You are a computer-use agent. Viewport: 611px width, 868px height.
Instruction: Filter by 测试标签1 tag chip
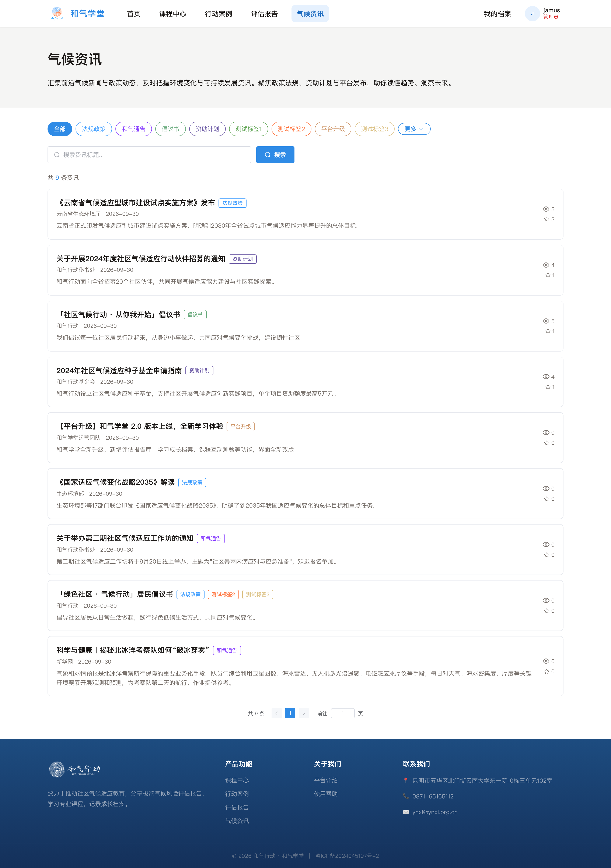pos(249,129)
